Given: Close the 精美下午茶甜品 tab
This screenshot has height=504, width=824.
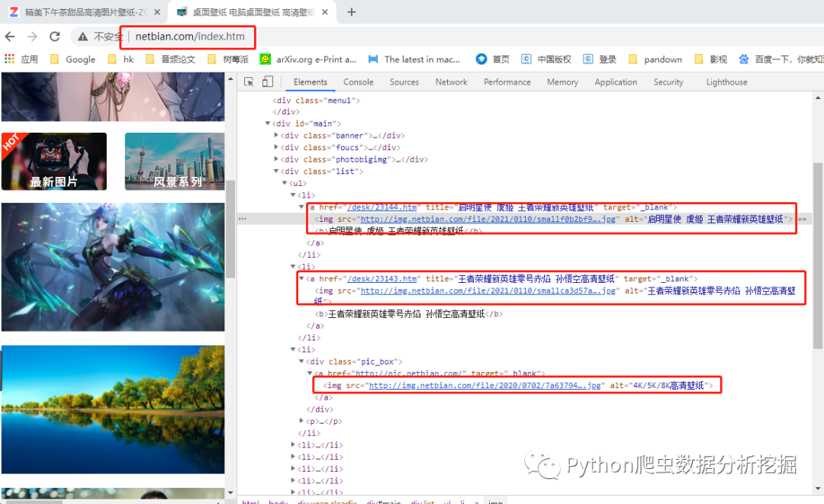Looking at the screenshot, I should click(156, 11).
